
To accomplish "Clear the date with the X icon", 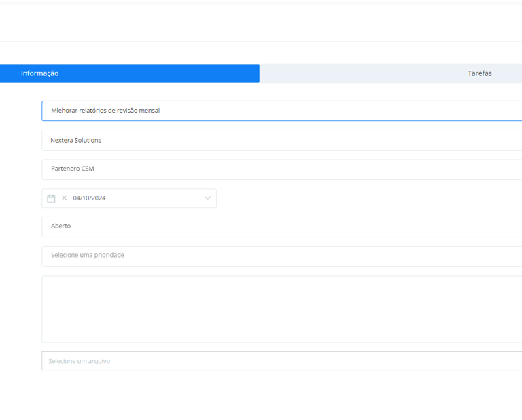I will coord(65,198).
